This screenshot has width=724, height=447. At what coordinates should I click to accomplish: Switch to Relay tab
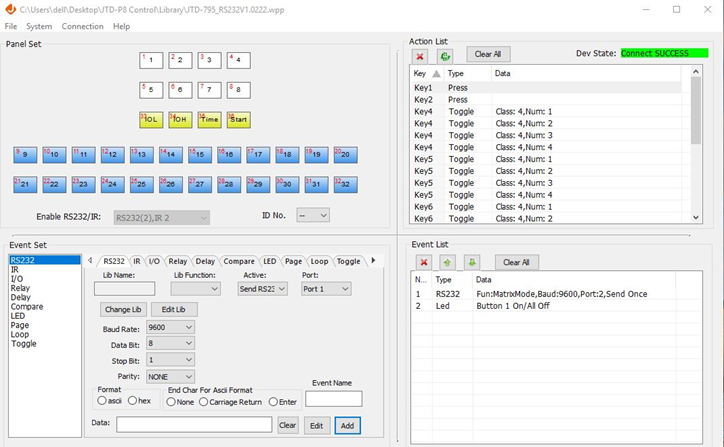177,261
